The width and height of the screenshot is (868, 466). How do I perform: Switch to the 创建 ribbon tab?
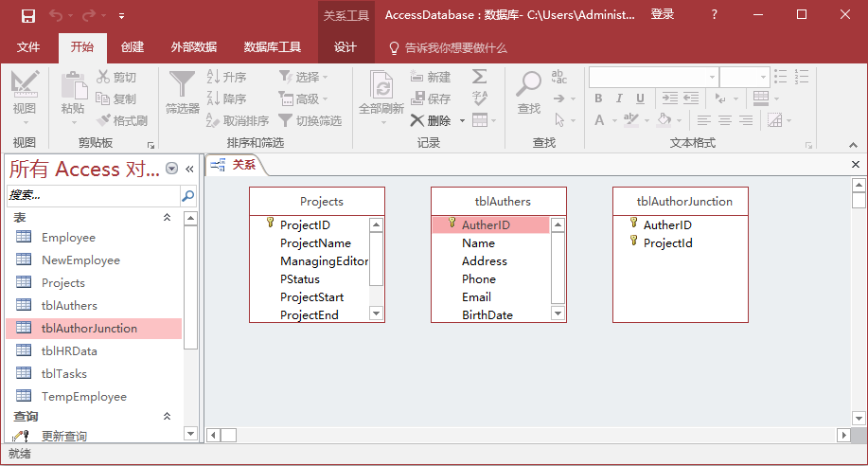coord(133,47)
